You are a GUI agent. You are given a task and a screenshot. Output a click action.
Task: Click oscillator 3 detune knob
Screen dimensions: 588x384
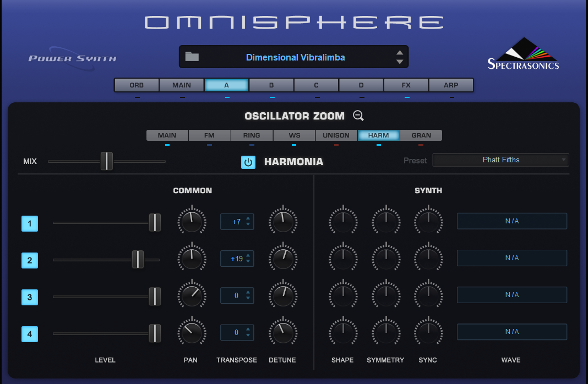click(283, 295)
